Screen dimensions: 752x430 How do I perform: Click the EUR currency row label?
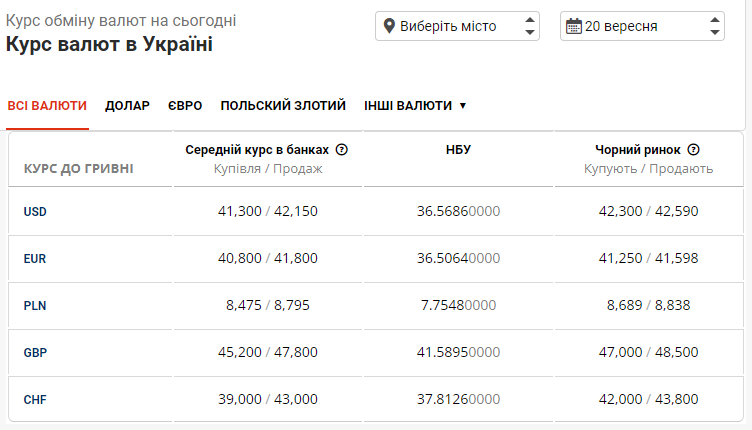point(35,258)
